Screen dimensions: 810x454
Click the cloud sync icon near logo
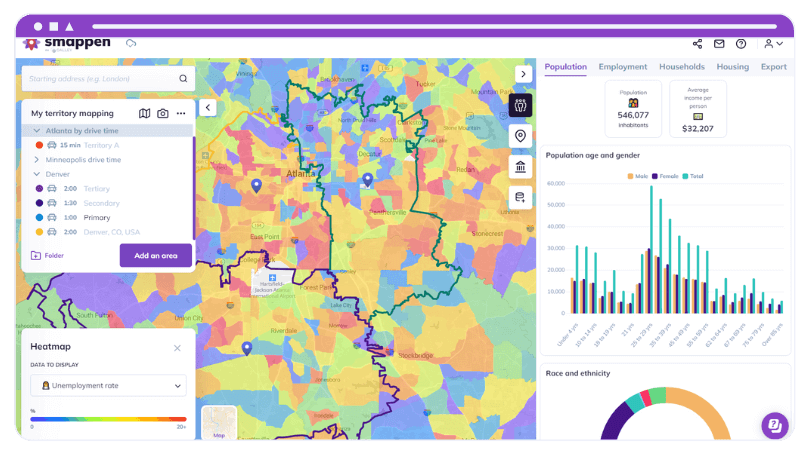131,43
